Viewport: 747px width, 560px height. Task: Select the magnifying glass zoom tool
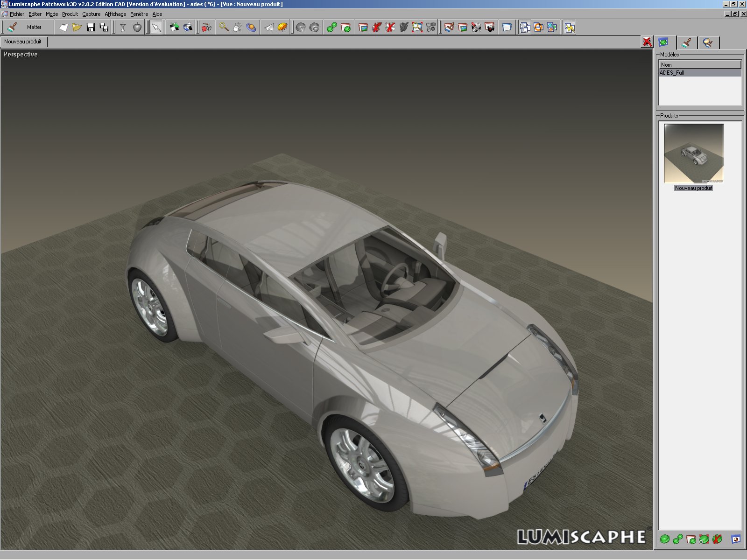tap(224, 27)
